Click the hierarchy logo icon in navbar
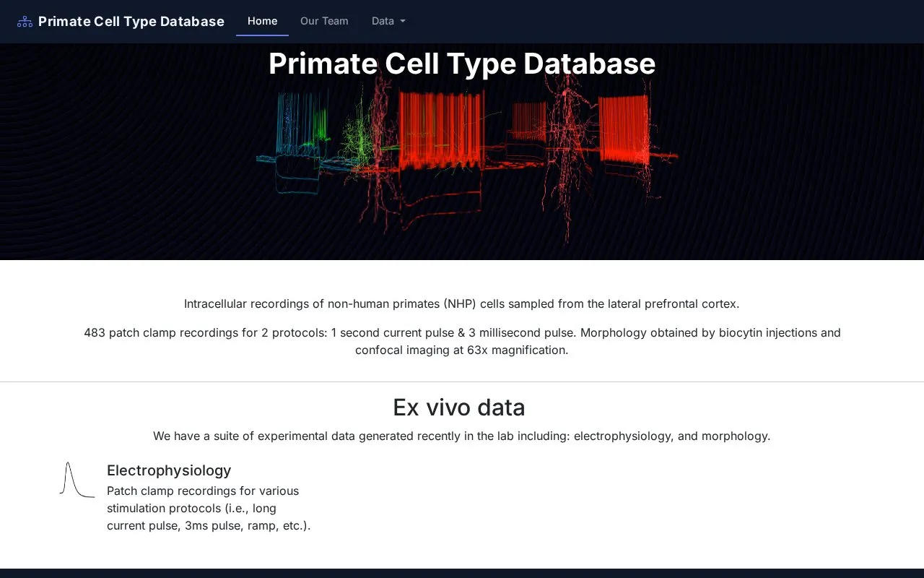Screen dimensions: 924x578 [25, 22]
